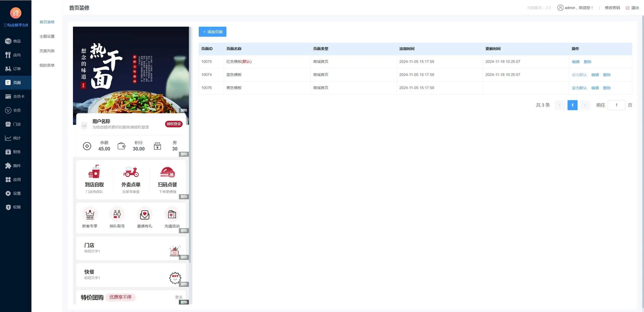This screenshot has height=312, width=644.
Task: Click the 添加页面 button
Action: pos(212,32)
